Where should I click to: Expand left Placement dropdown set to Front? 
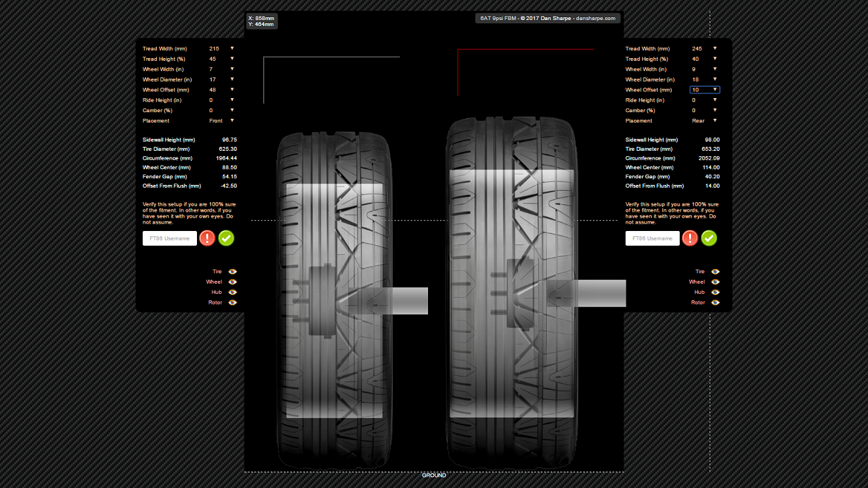click(222, 121)
